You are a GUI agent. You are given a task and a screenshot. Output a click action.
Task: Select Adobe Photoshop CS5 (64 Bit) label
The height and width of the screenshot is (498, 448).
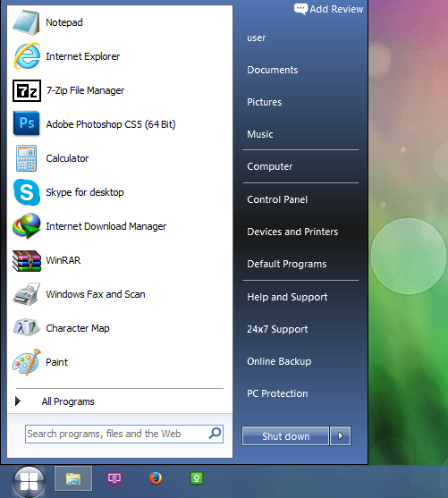111,124
